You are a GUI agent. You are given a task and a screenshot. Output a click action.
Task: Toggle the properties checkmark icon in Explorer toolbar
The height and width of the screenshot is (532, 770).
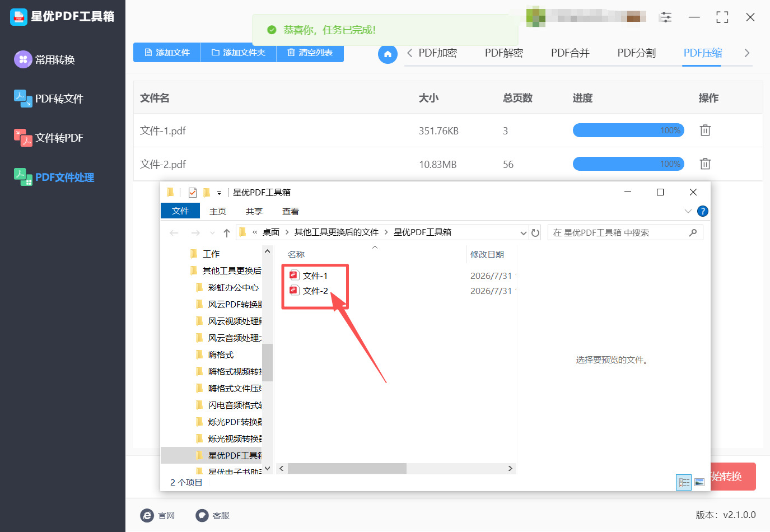point(193,193)
